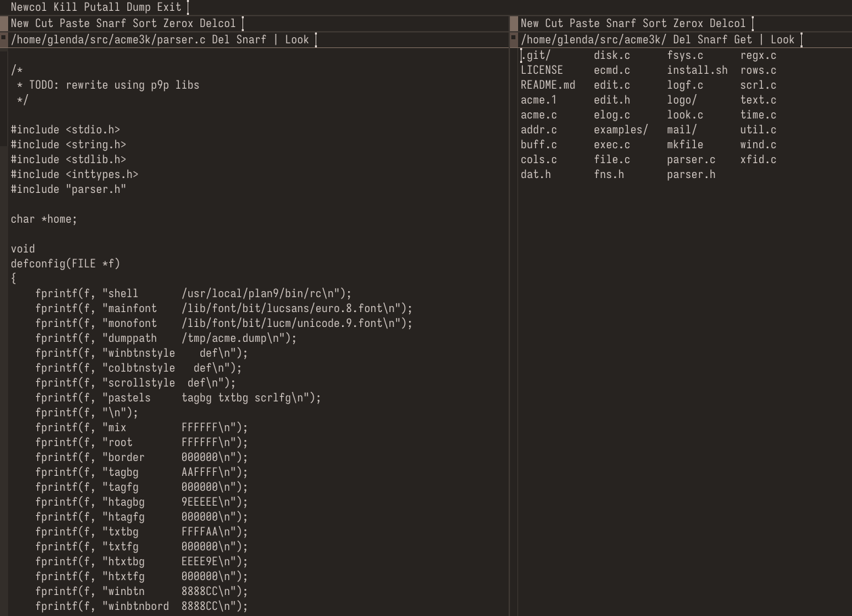Viewport: 852px width, 616px height.
Task: Click Exit in the top tag
Action: pyautogui.click(x=169, y=7)
